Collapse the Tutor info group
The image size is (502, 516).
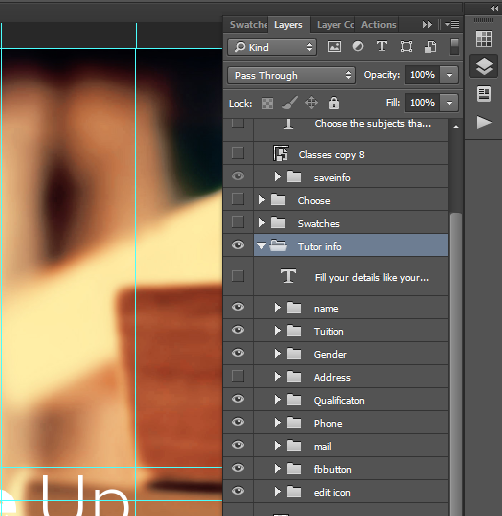[261, 246]
